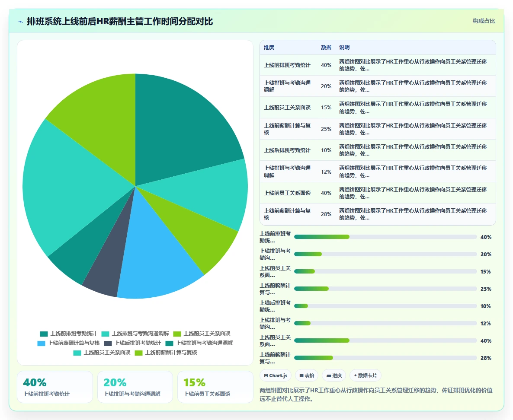This screenshot has height=420, width=513.
Task: Click the progress bar showing 10%
Action: click(385, 306)
